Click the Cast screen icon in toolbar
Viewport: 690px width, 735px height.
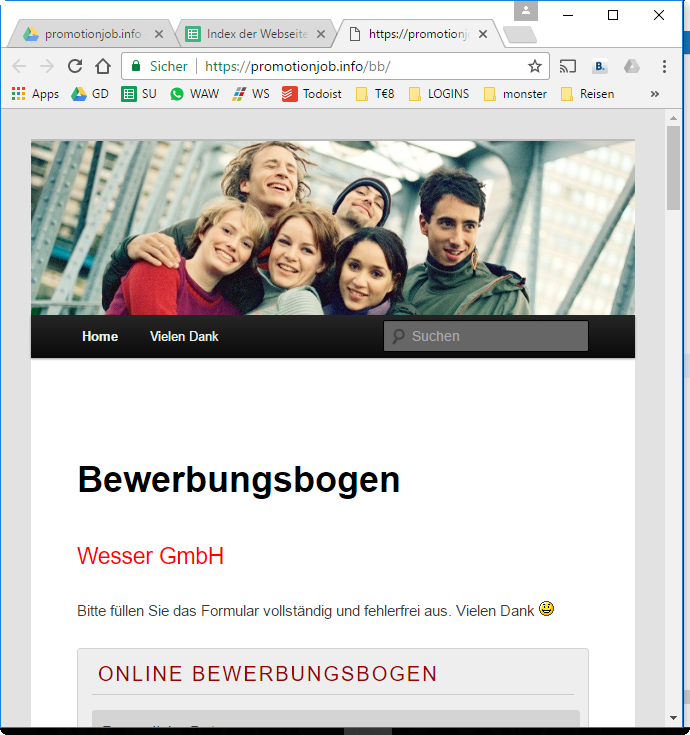click(x=568, y=66)
